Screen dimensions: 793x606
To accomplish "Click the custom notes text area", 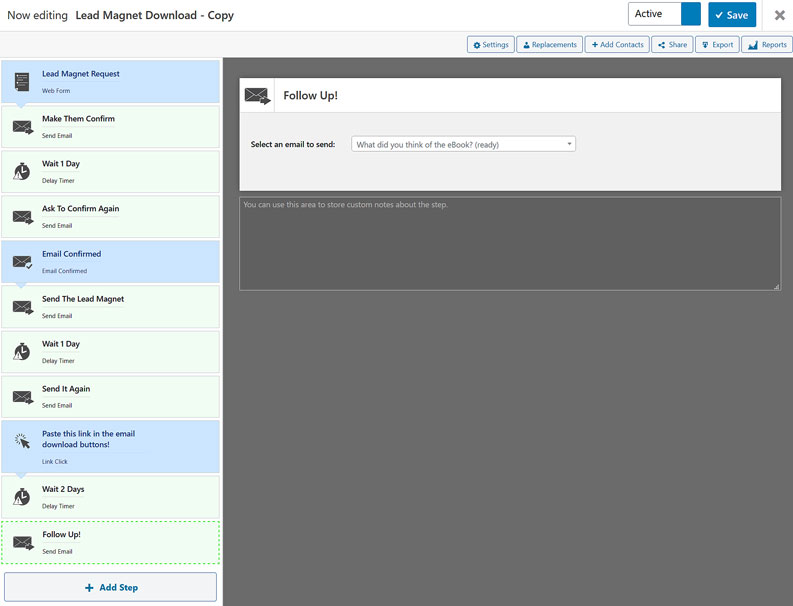I will [x=509, y=244].
